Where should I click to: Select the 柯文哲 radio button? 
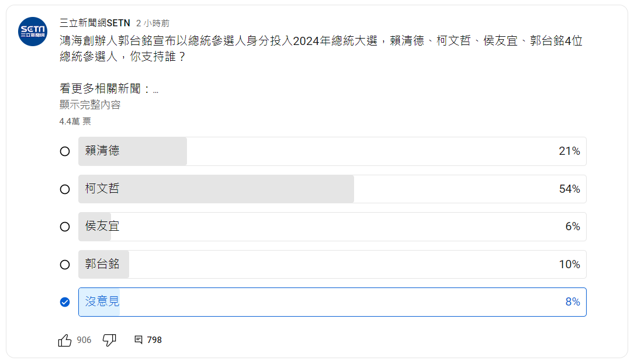pos(64,189)
